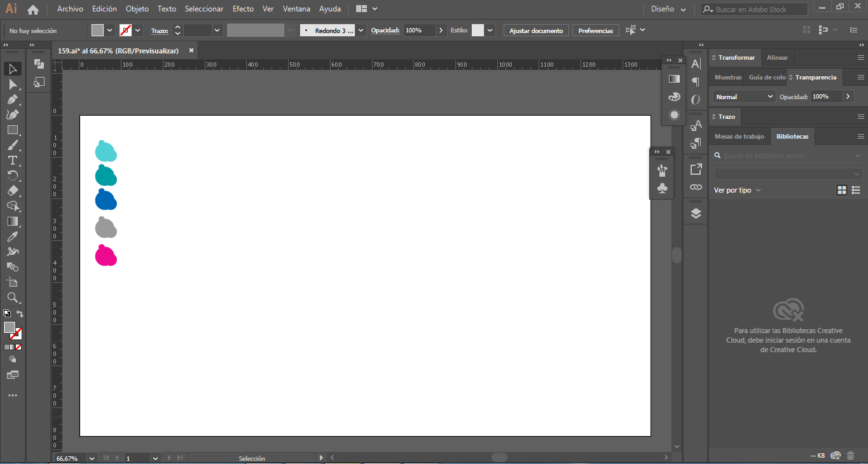Switch to list view in Bibliotecas
868x464 pixels.
click(x=856, y=190)
